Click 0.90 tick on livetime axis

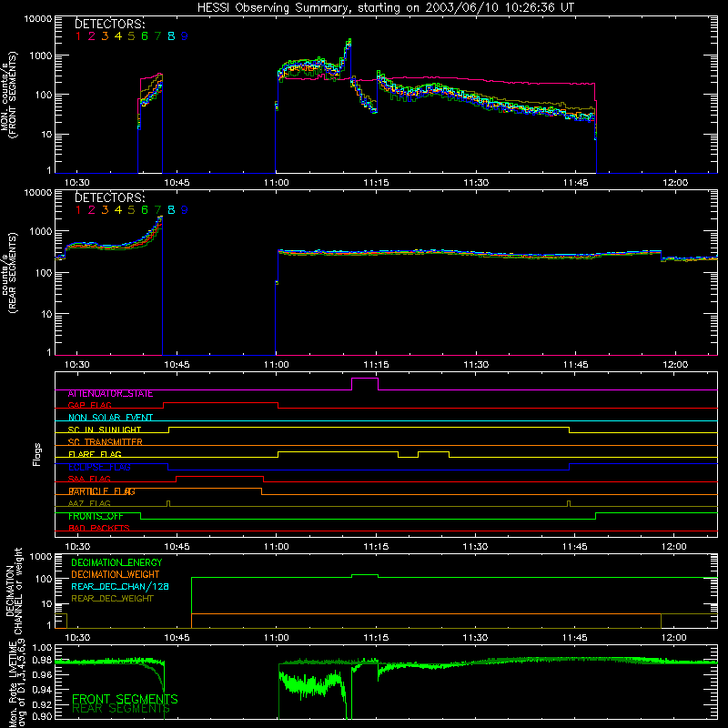43,716
